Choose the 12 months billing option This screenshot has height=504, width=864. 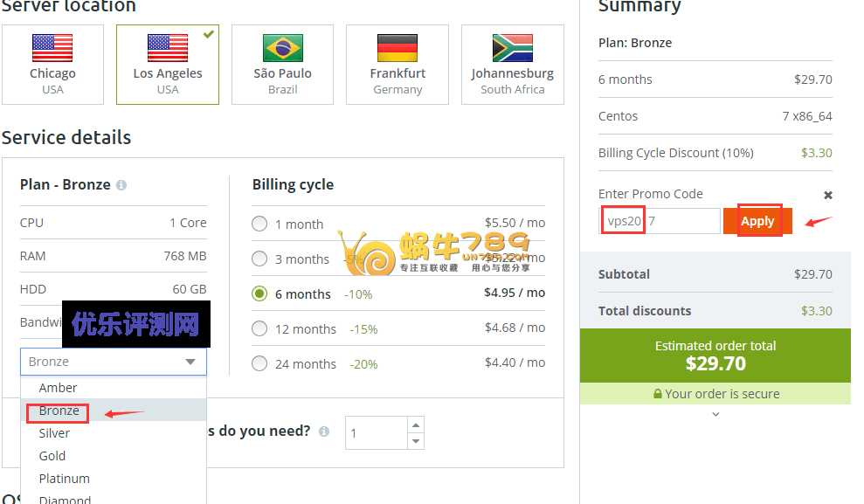259,328
